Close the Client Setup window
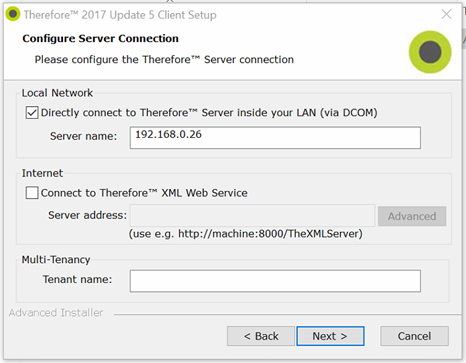Screen dimensions: 466x363 [446, 14]
